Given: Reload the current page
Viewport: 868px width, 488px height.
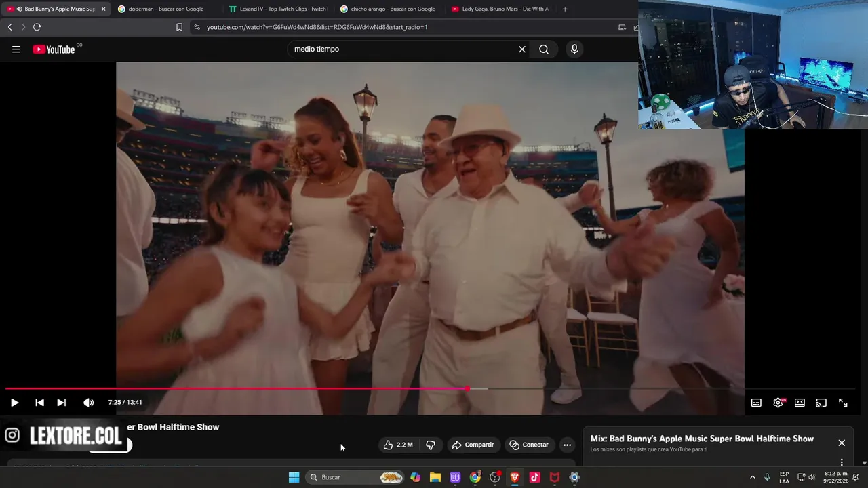Looking at the screenshot, I should [x=37, y=27].
